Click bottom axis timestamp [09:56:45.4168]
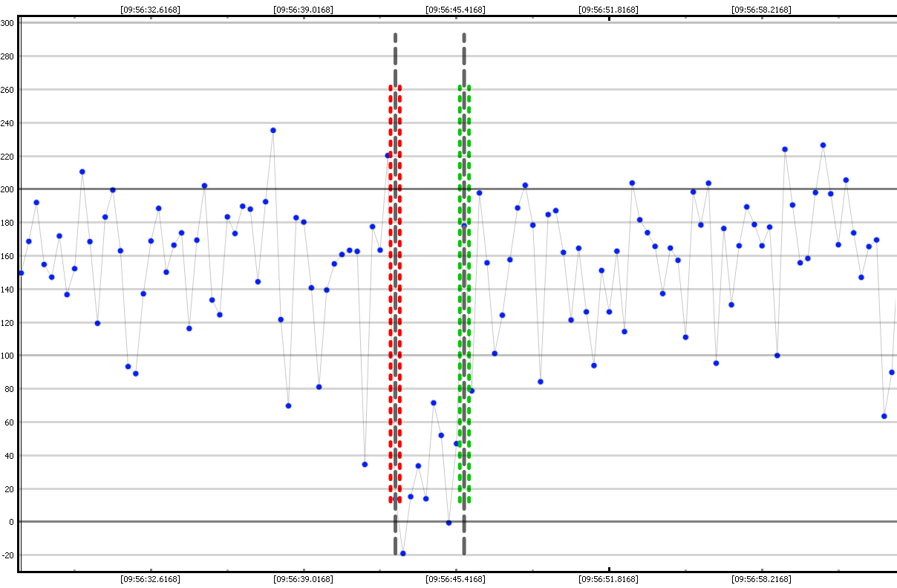This screenshot has height=588, width=897. 455,579
